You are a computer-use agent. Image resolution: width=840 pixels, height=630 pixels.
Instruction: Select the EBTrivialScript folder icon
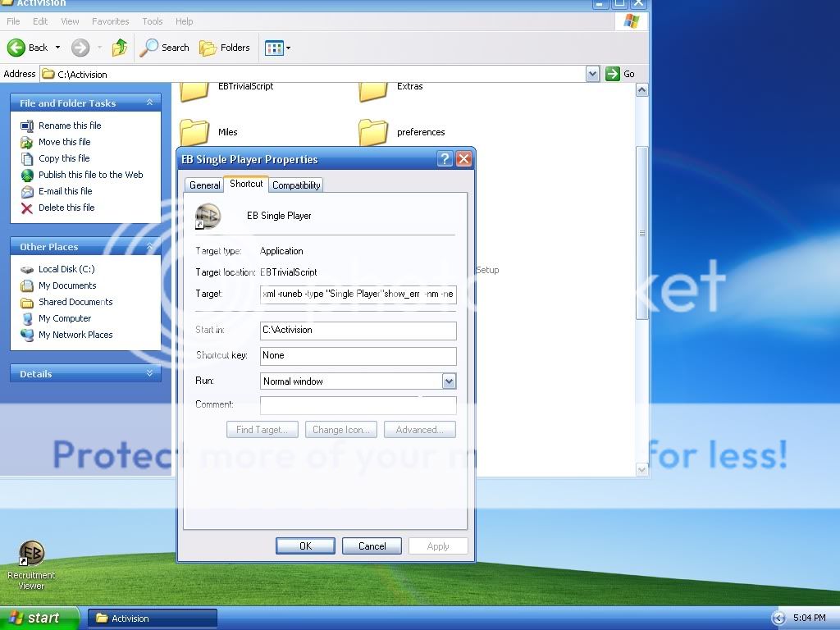click(x=194, y=92)
